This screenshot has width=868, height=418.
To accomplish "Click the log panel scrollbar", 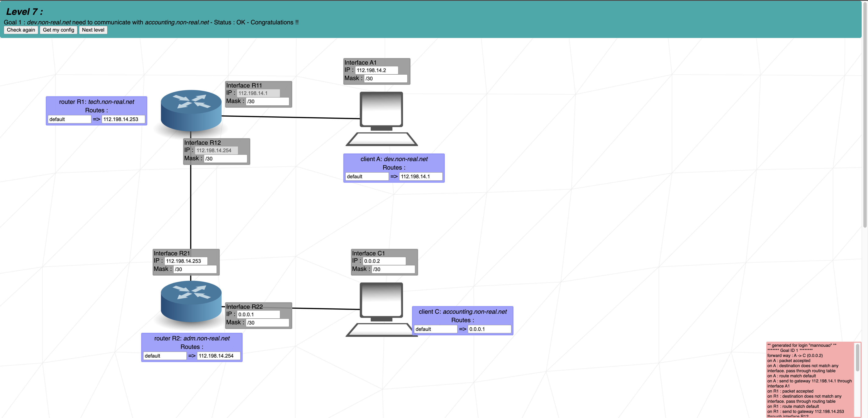I will pos(858,357).
